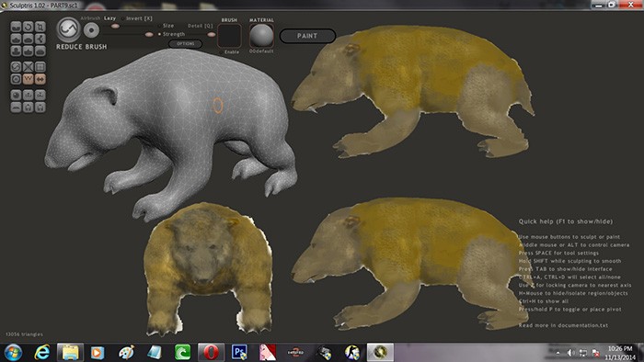Click the 'REDUCE BRUSH' label
Screen dimensions: 644x362
(x=81, y=47)
